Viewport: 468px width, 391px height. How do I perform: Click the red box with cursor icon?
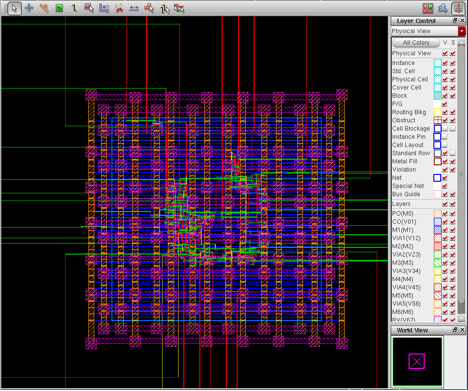[89, 8]
